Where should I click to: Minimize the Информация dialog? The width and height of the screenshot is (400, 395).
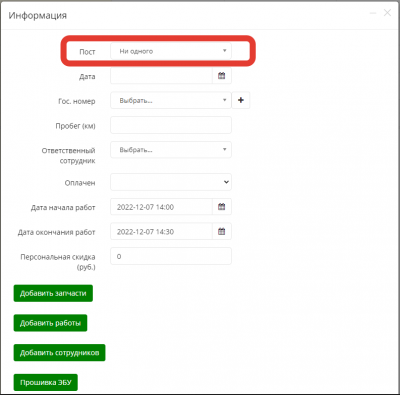tap(373, 13)
